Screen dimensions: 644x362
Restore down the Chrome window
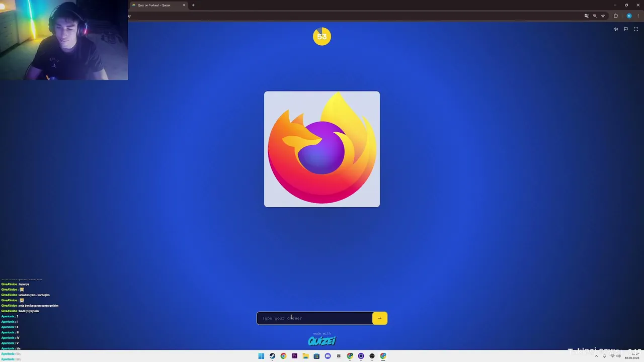(626, 5)
